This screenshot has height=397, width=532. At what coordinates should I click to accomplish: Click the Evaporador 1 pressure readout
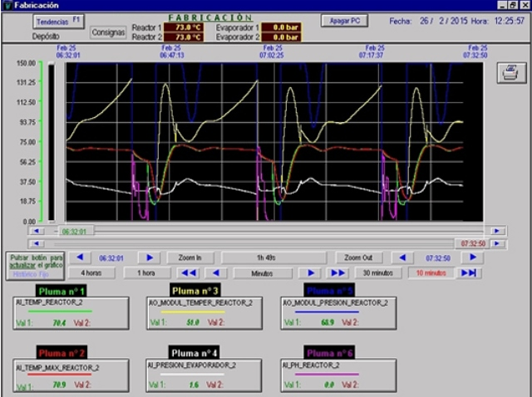(x=281, y=27)
